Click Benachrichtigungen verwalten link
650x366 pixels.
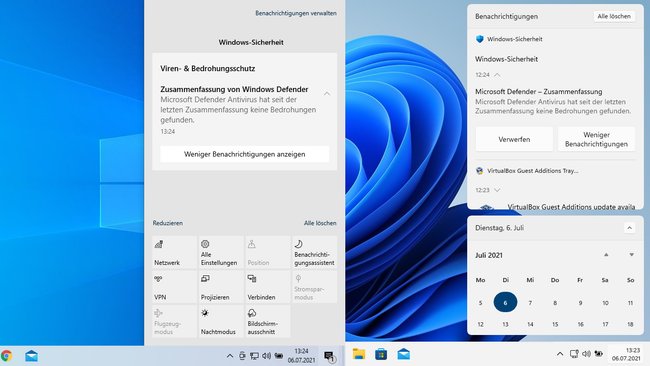point(296,13)
